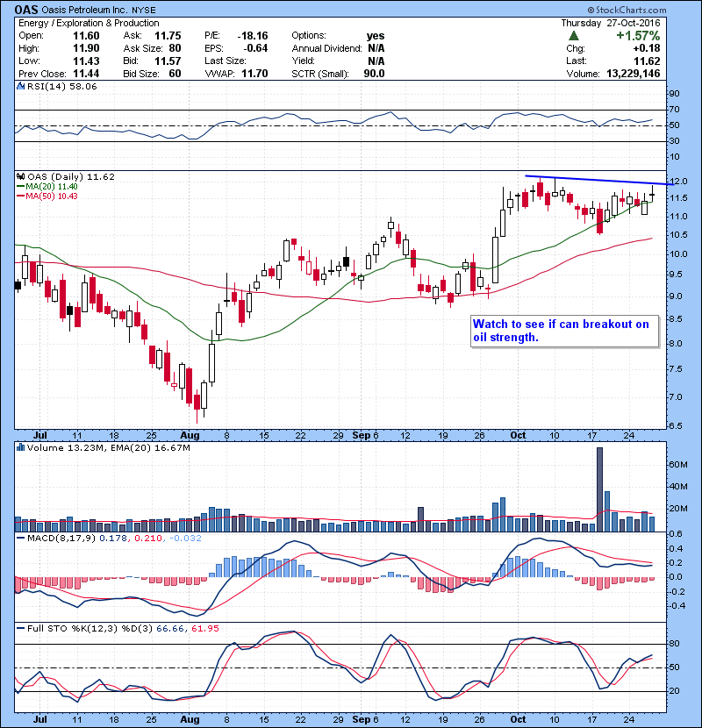
Task: Click the Energy / Exploration & Production sector text
Action: [x=89, y=23]
